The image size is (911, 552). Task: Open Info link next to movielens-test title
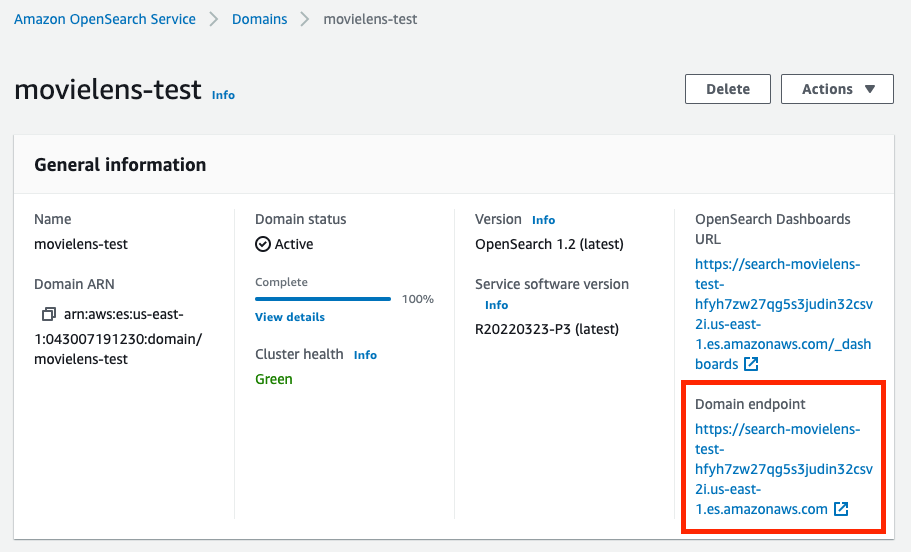pyautogui.click(x=223, y=95)
